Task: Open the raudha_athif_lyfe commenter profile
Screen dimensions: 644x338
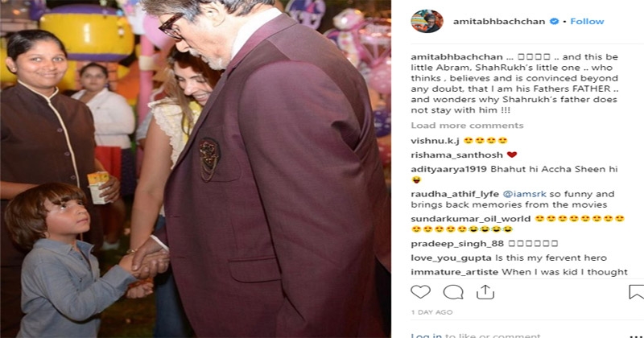Action: coord(455,194)
